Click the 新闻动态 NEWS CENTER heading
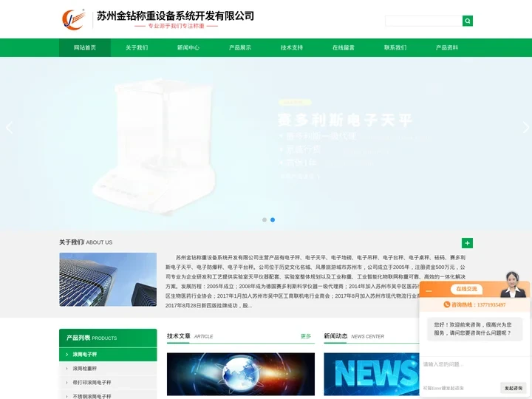Screen dimensions: 532x399 point(354,336)
